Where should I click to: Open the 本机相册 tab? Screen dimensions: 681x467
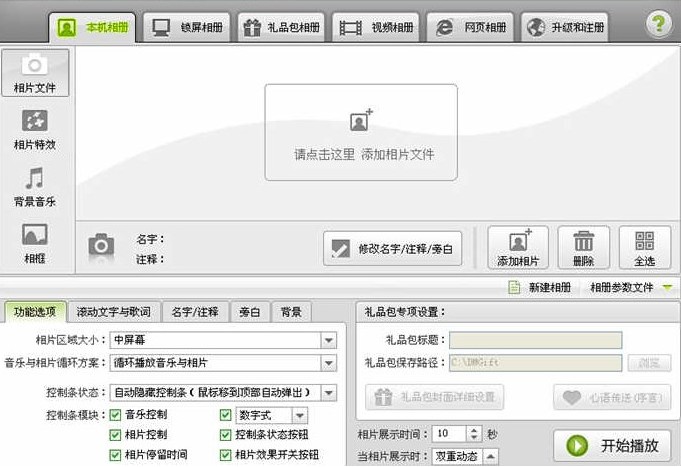click(x=93, y=28)
